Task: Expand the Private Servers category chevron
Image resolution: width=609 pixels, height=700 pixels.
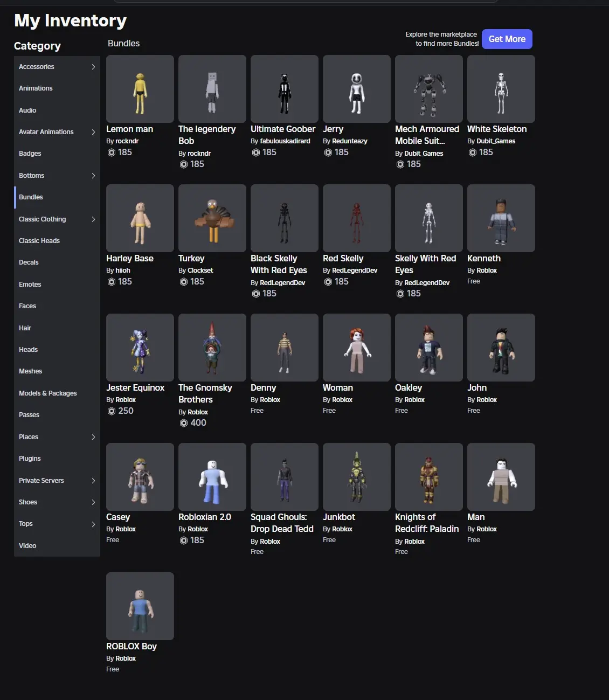Action: 93,481
